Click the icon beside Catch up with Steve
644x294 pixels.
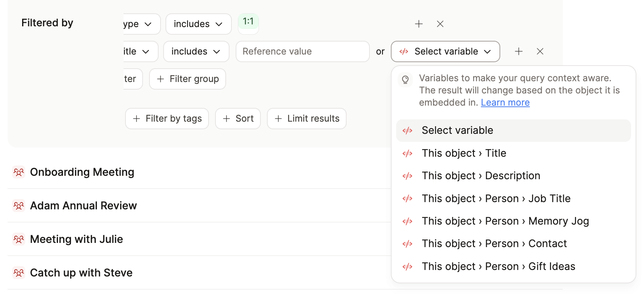pyautogui.click(x=19, y=273)
